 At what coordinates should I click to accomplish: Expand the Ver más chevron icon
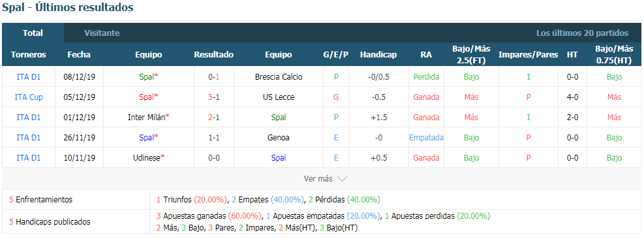click(342, 179)
